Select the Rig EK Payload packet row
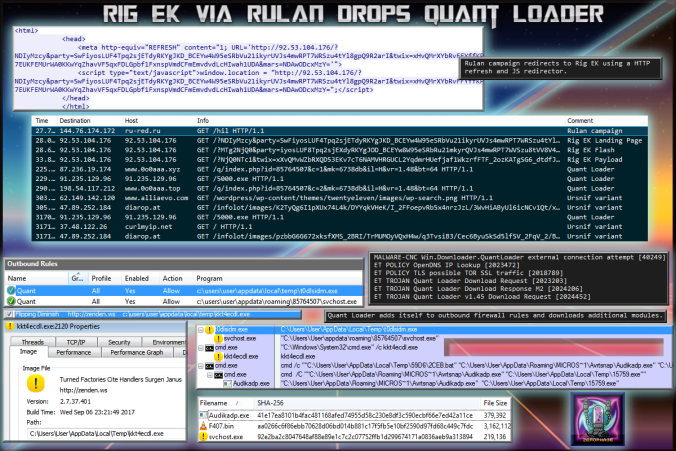 [340, 160]
